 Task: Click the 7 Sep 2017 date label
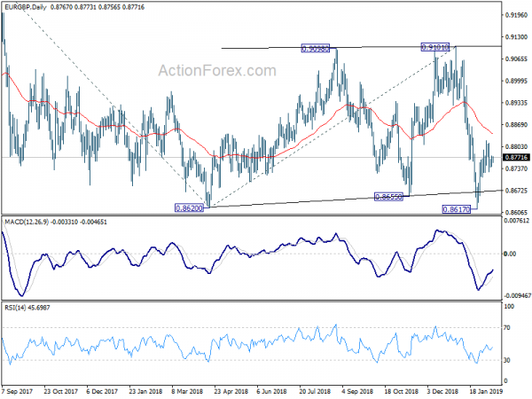(x=18, y=391)
